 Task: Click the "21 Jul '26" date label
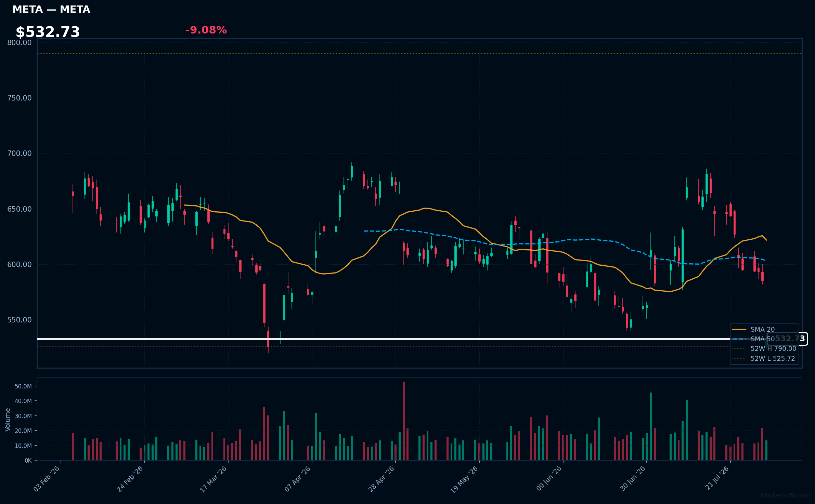717,478
